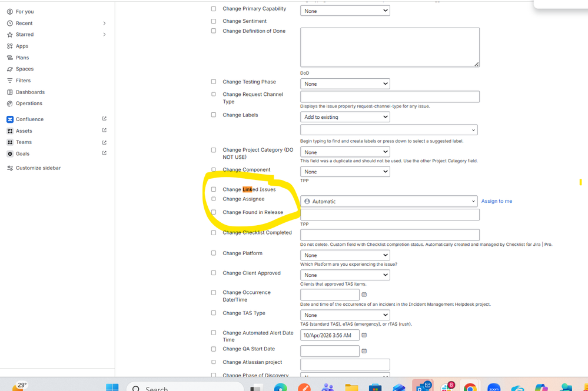588x391 pixels.
Task: Check the Change Client Approved checkbox
Action: pyautogui.click(x=214, y=273)
